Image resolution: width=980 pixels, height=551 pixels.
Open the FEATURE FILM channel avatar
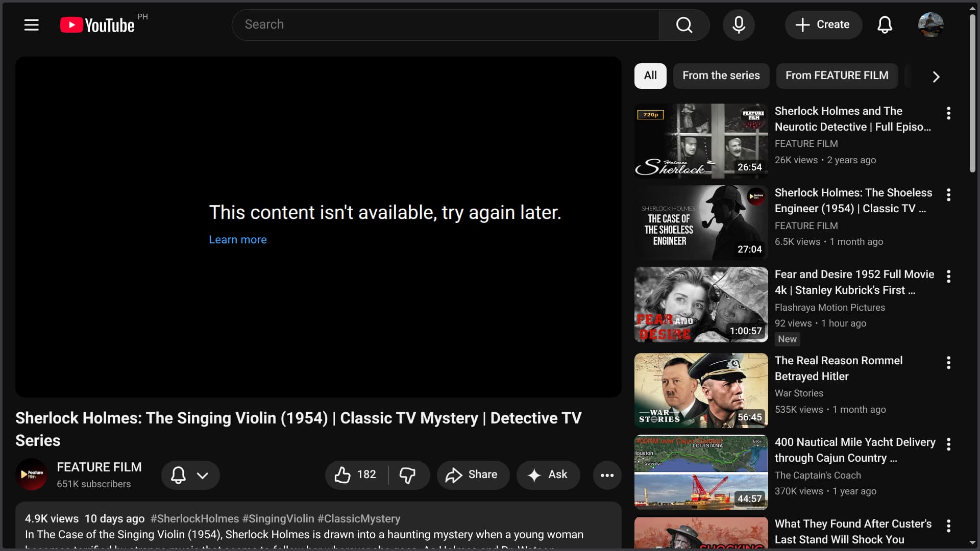(32, 474)
